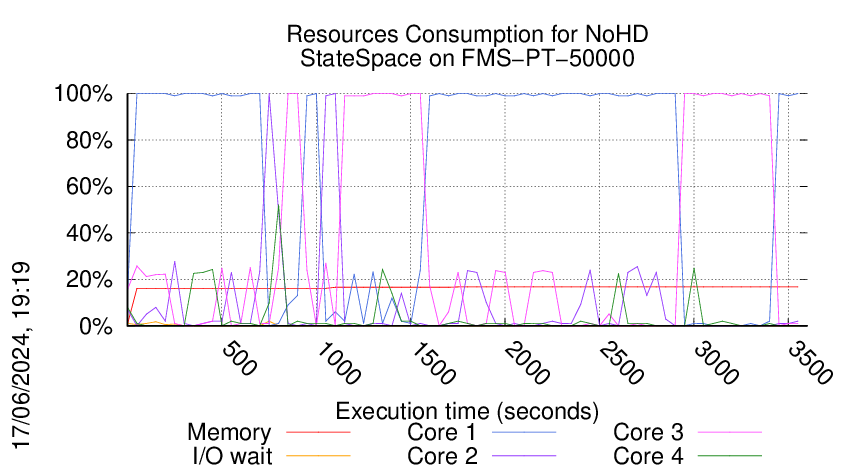Screen dimensions: 850x475
Task: Click the purple Core 2 legend line sample
Action: [x=524, y=455]
